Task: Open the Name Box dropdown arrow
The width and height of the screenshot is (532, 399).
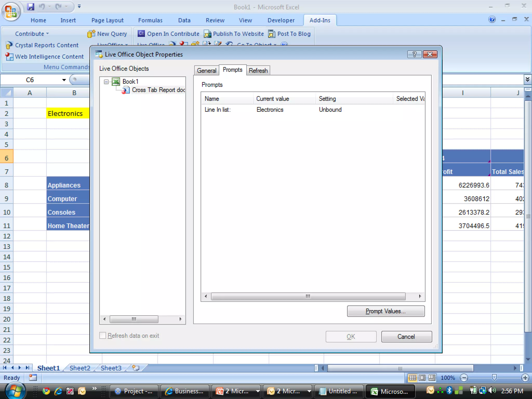Action: 64,80
